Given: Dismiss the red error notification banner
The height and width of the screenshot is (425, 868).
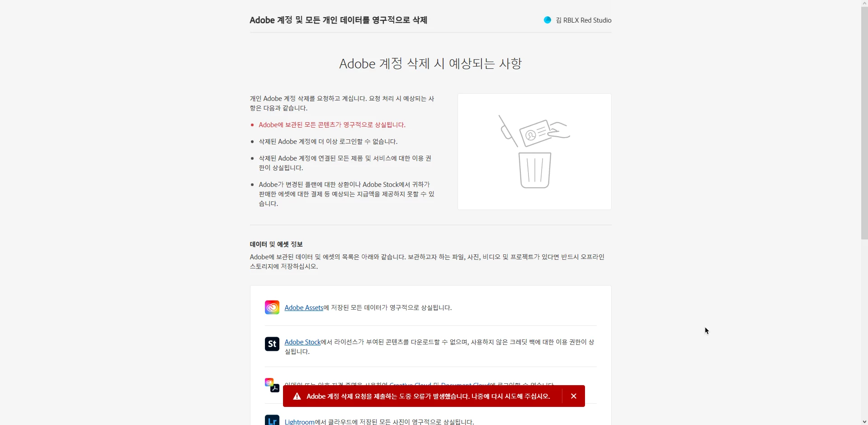Looking at the screenshot, I should pyautogui.click(x=573, y=396).
